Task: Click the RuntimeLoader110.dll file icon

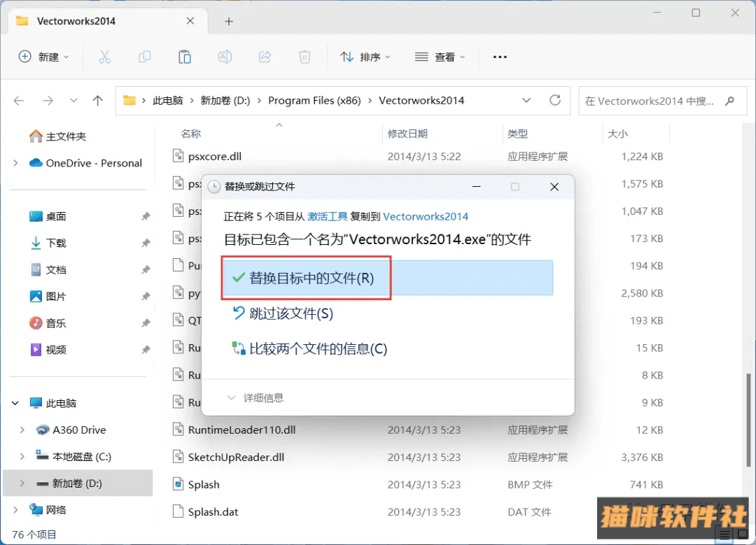Action: 178,429
